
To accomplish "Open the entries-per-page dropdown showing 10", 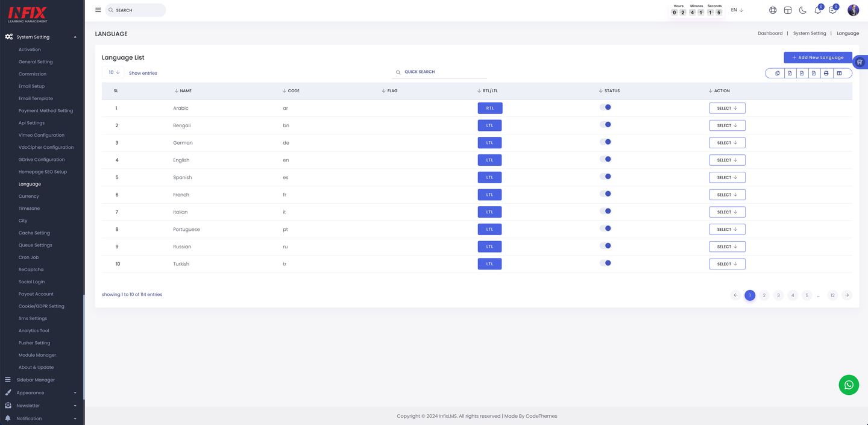I will point(113,72).
